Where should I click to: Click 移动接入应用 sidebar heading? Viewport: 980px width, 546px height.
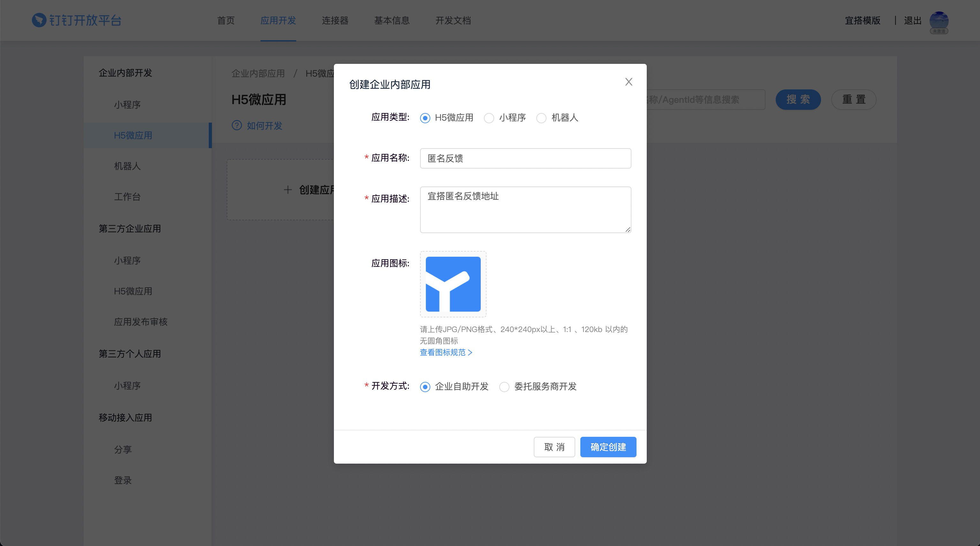(125, 417)
